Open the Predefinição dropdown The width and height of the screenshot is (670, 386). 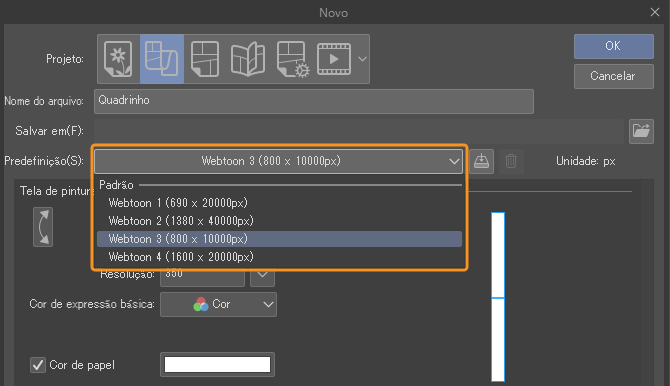(278, 161)
